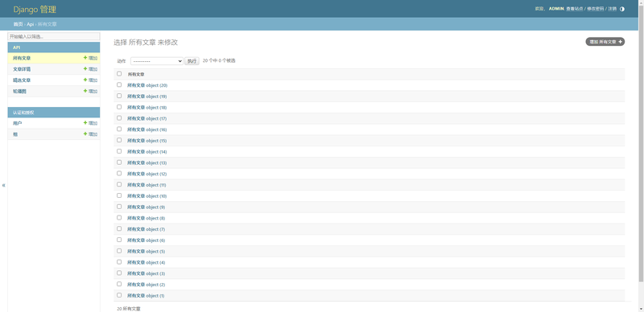Click the 注销 logout link
Screen dimensions: 644x312
click(612, 9)
